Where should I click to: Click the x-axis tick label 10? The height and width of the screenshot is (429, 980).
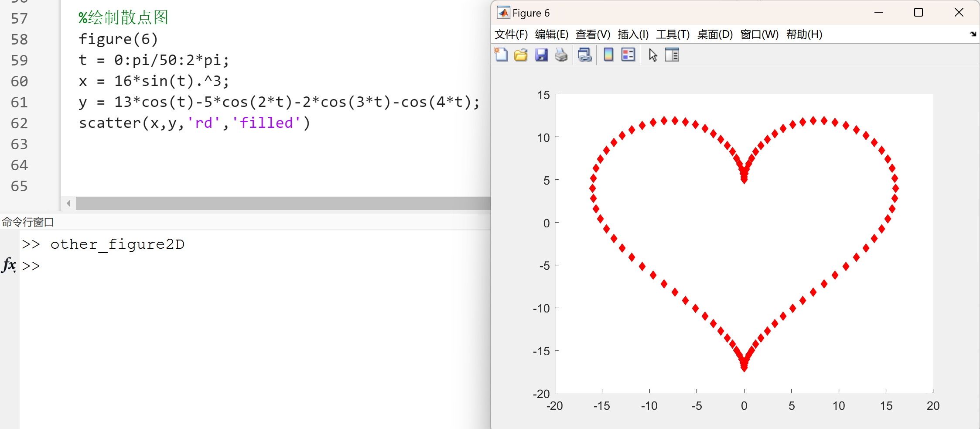pos(839,406)
